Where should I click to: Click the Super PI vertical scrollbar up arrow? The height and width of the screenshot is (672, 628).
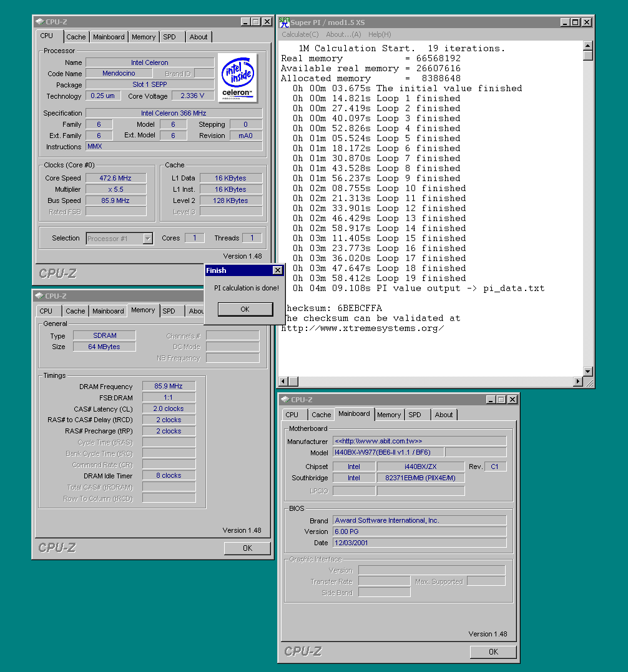tap(587, 46)
